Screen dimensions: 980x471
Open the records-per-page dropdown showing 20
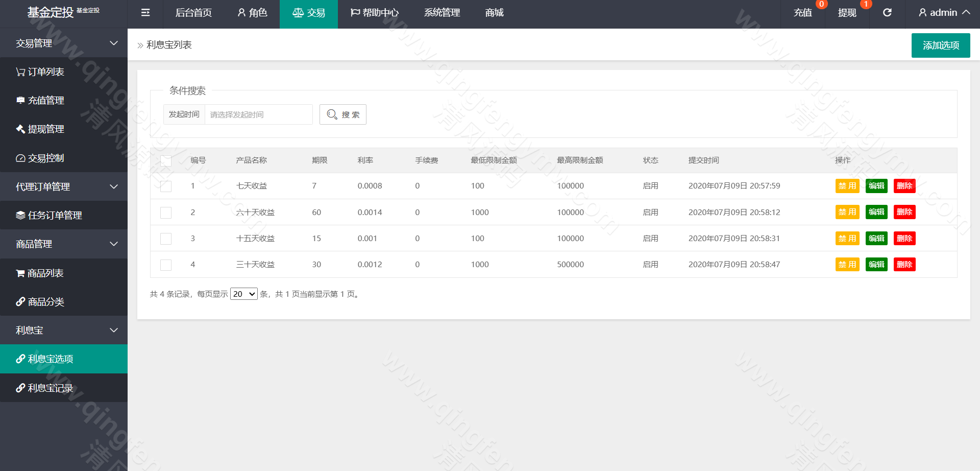244,294
